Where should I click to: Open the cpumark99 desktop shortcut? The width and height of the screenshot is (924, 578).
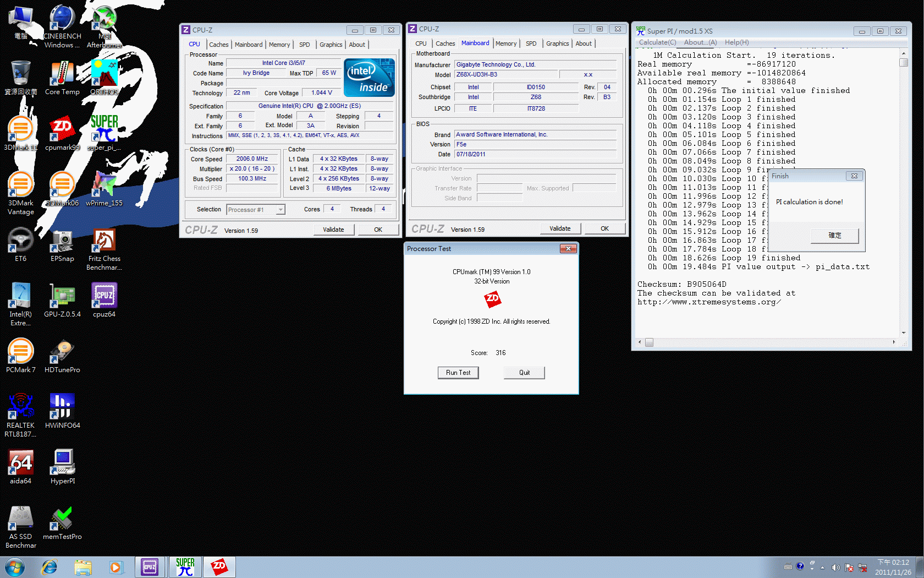pyautogui.click(x=62, y=133)
